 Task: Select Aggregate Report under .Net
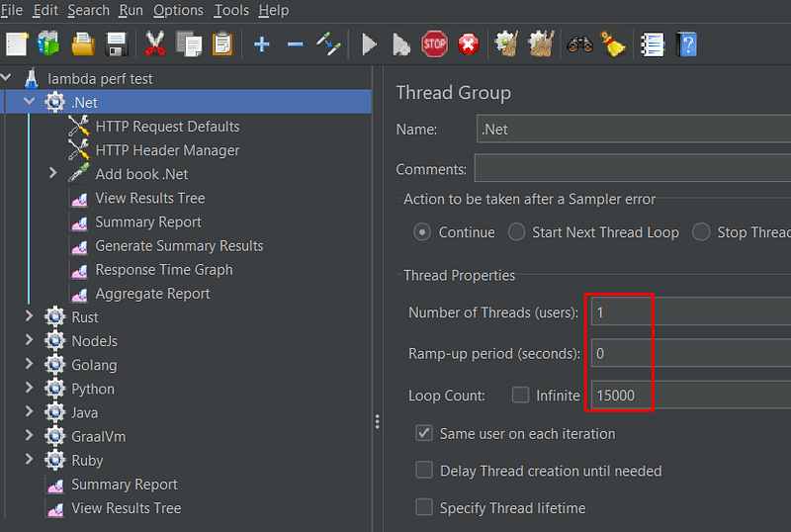click(x=152, y=294)
